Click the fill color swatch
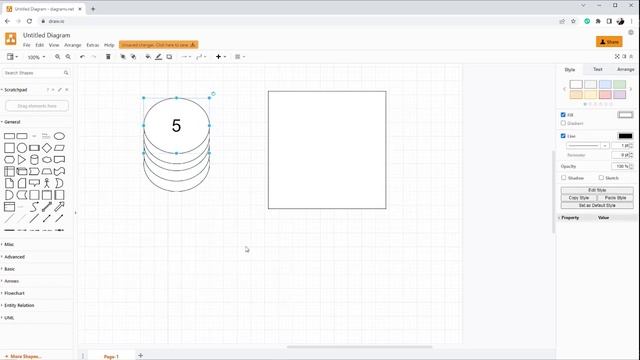The height and width of the screenshot is (360, 640). pos(625,115)
